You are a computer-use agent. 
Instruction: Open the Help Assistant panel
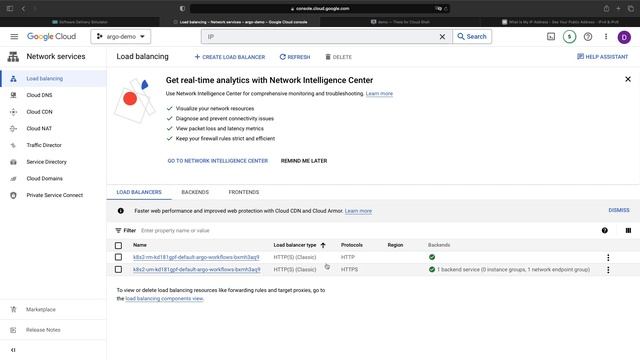(602, 57)
